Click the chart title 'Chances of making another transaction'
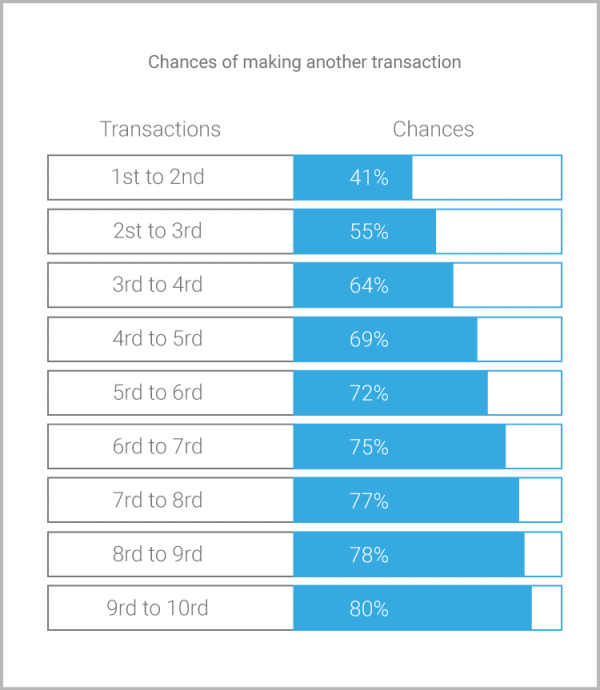This screenshot has height=690, width=600. pos(305,62)
